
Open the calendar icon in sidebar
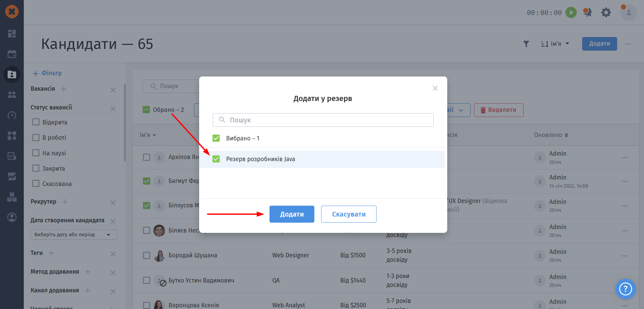click(12, 54)
